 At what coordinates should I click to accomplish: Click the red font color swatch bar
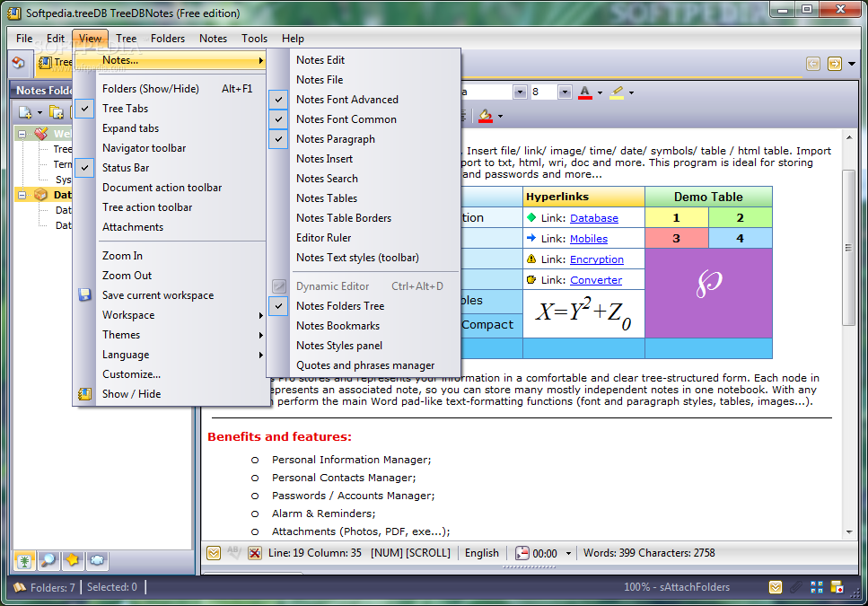[x=585, y=98]
